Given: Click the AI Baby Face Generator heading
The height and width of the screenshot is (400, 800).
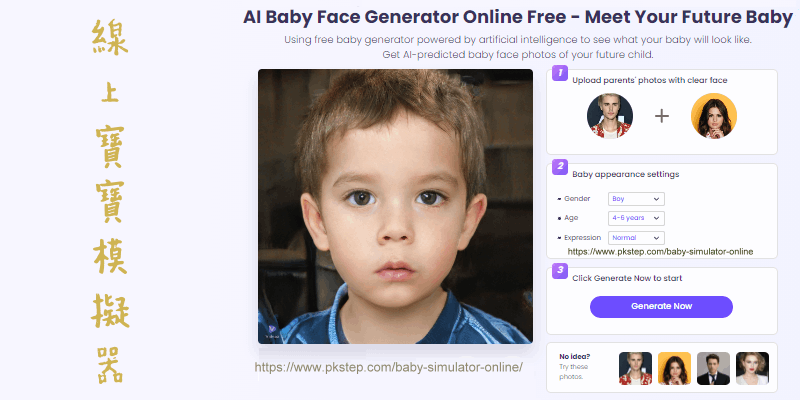Looking at the screenshot, I should tap(518, 17).
